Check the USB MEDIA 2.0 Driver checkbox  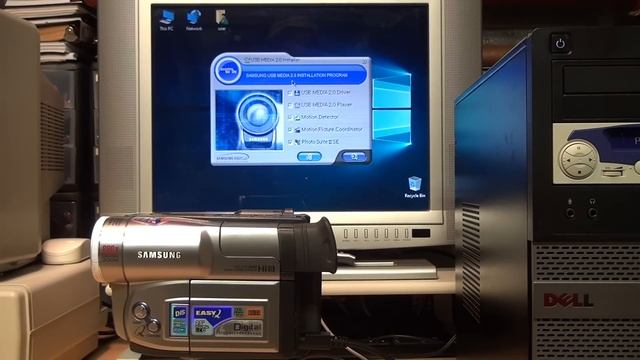[290, 93]
